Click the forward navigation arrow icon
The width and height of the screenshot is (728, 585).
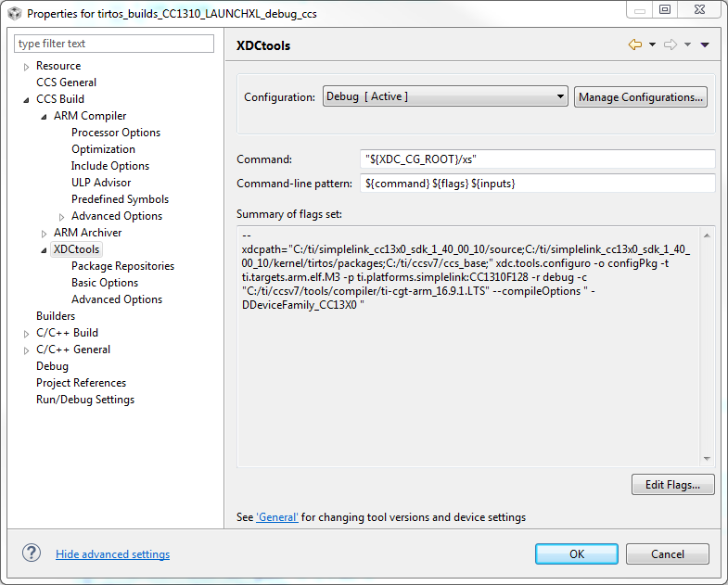click(x=670, y=45)
